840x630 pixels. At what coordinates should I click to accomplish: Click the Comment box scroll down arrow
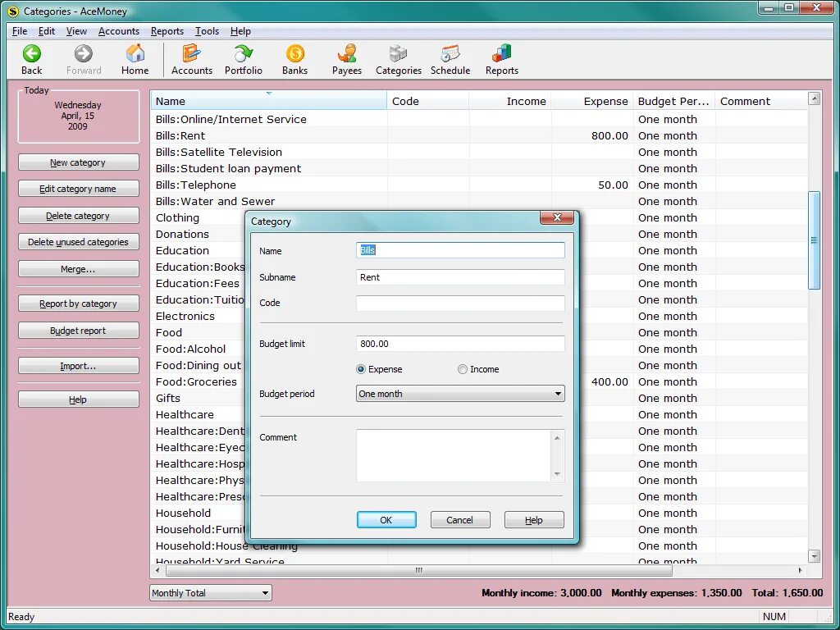[x=557, y=474]
